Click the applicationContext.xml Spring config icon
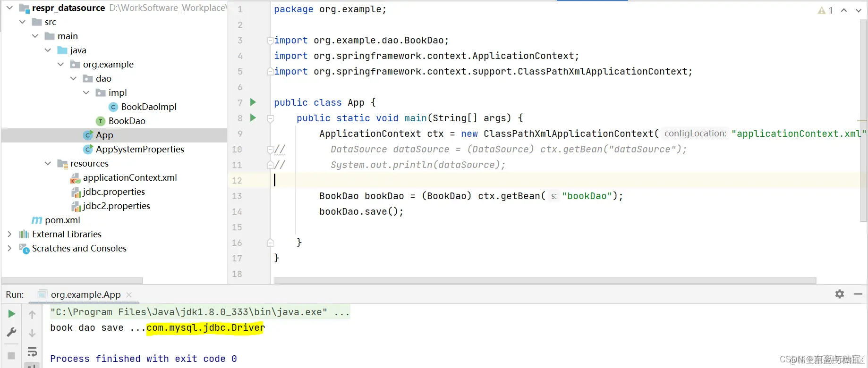This screenshot has height=368, width=868. (75, 178)
